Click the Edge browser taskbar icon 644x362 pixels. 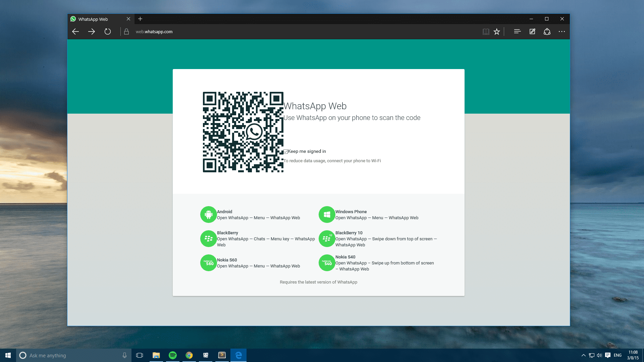click(x=238, y=355)
